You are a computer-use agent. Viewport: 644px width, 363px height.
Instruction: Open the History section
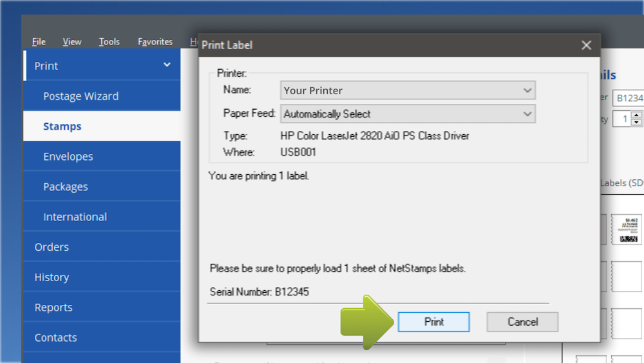coord(52,277)
